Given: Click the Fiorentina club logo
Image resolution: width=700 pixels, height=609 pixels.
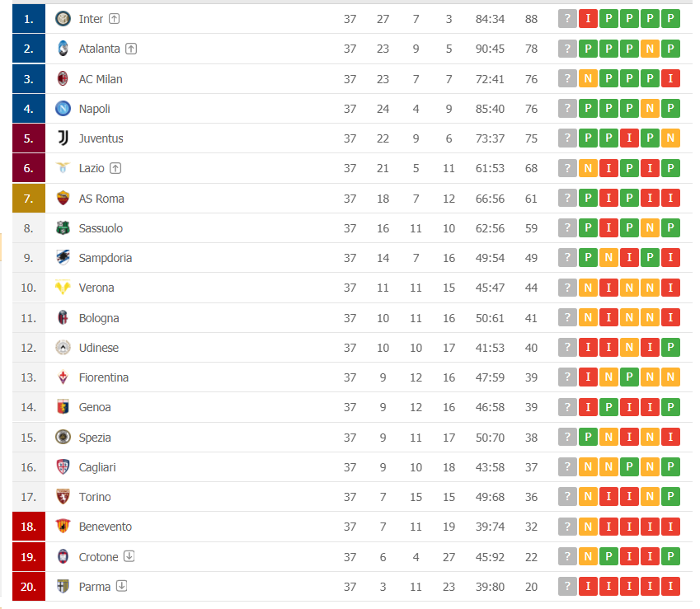Looking at the screenshot, I should point(63,377).
